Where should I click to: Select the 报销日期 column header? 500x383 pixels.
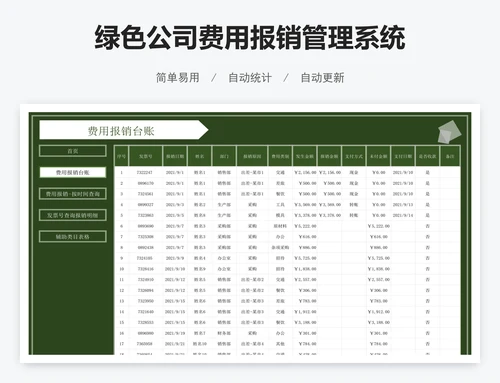pos(175,156)
